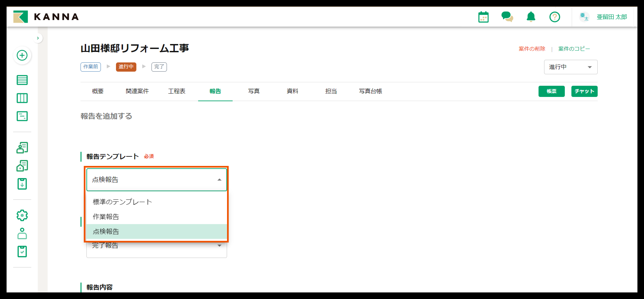The width and height of the screenshot is (644, 299).
Task: Switch to the 工程表 tab
Action: coord(176,91)
